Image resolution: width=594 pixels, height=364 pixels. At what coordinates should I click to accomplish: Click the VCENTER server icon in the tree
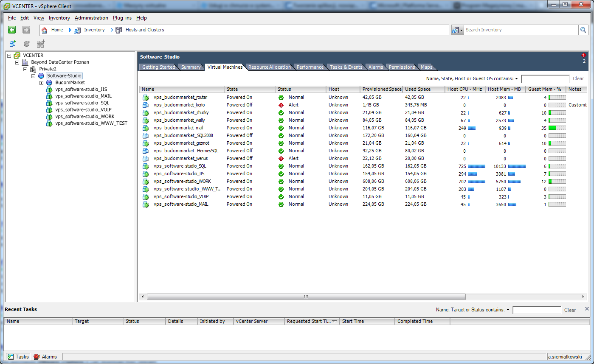point(17,55)
